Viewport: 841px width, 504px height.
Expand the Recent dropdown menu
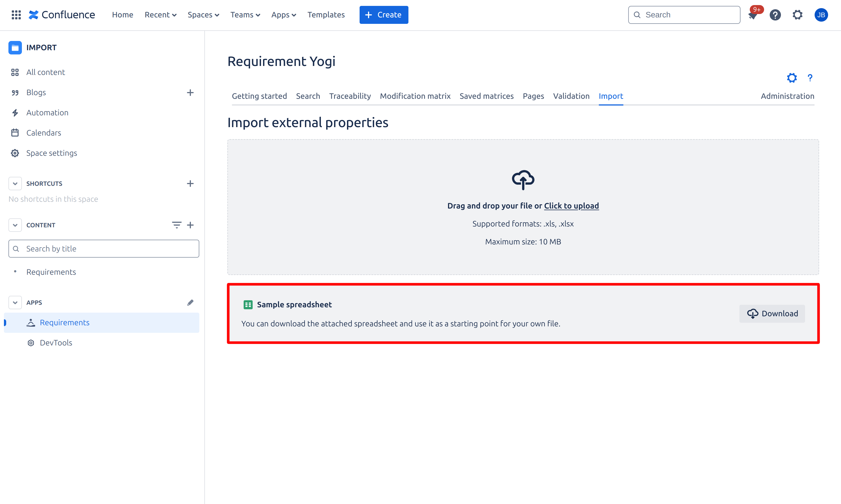coord(160,15)
